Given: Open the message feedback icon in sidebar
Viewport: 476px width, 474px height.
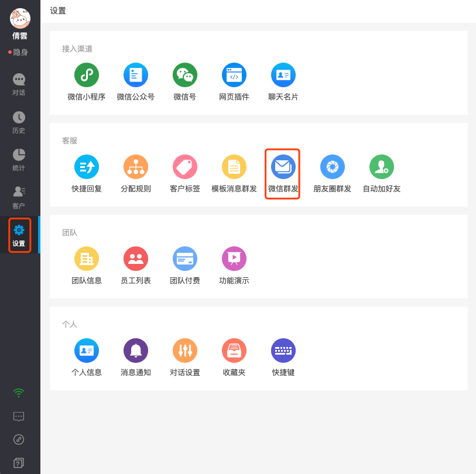Looking at the screenshot, I should pyautogui.click(x=19, y=416).
